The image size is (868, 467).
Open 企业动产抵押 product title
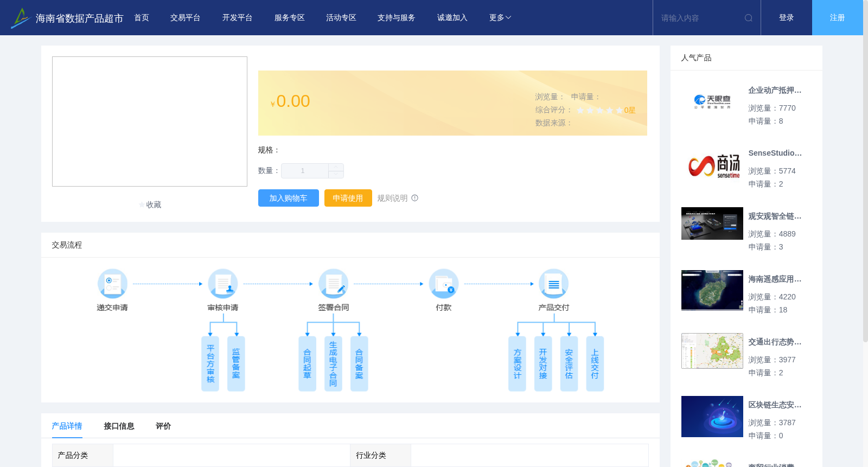tap(775, 90)
